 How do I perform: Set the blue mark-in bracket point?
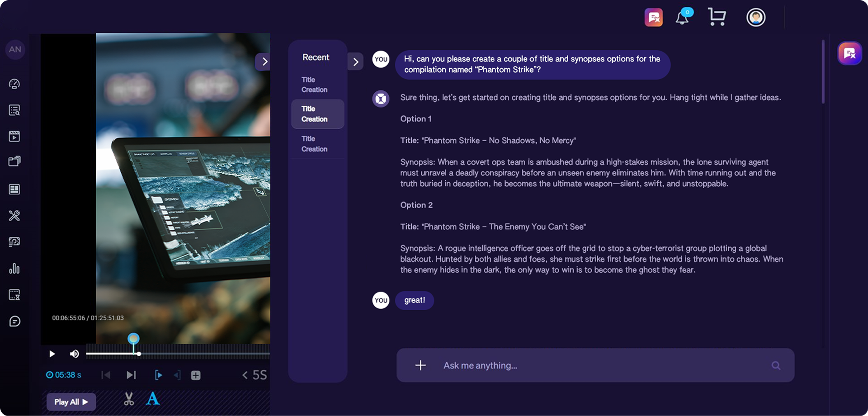[158, 375]
